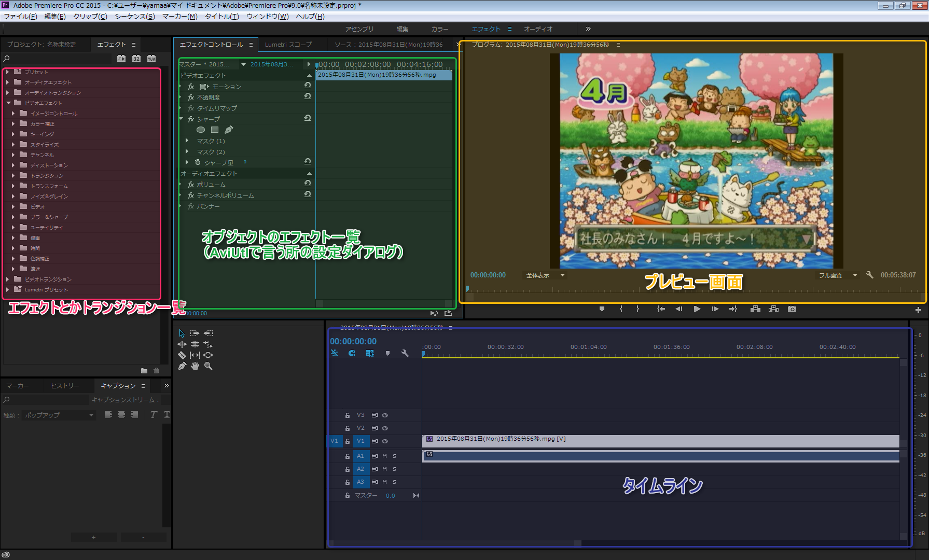Image resolution: width=929 pixels, height=560 pixels.
Task: Click the Lift button in program monitor
Action: (756, 309)
